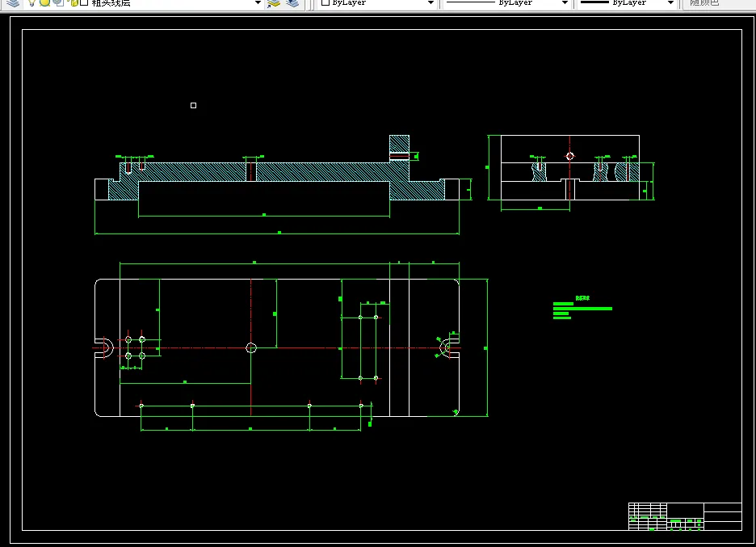Select the green technical notes text block
Viewport: 756px width, 547px height.
(x=582, y=308)
